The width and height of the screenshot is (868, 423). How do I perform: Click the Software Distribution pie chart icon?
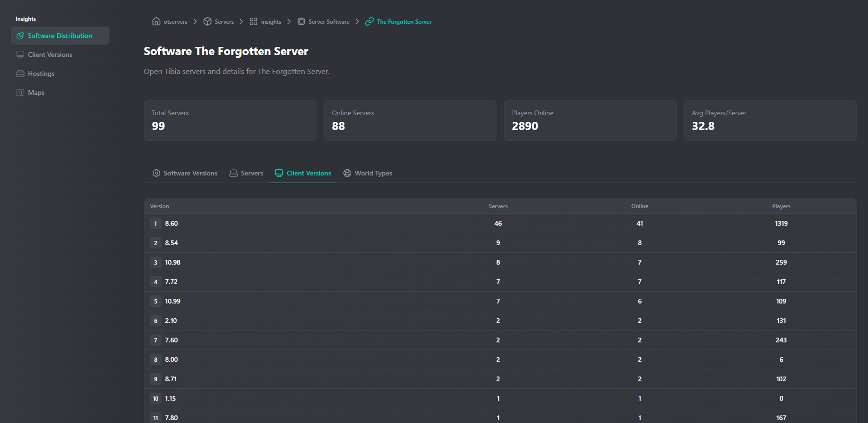20,36
